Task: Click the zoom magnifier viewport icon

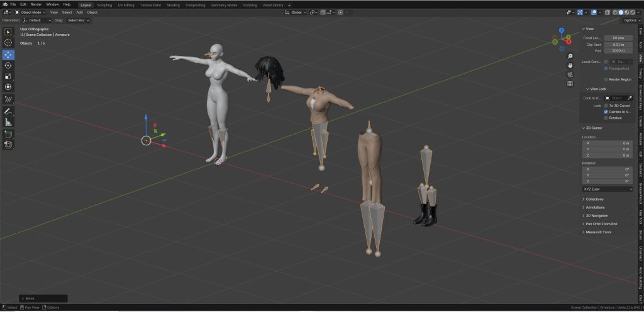Action: pos(570,56)
